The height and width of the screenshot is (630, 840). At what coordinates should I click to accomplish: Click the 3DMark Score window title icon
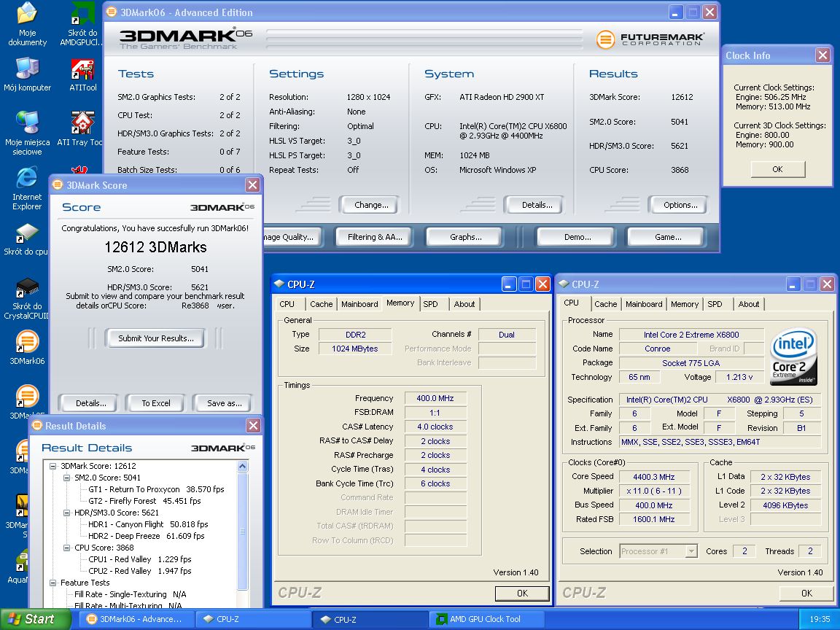(58, 184)
